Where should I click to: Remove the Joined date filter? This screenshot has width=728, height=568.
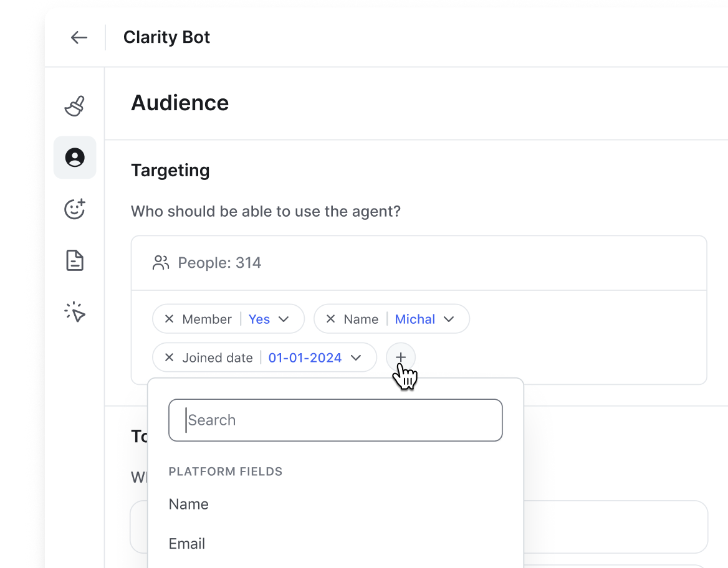(169, 357)
